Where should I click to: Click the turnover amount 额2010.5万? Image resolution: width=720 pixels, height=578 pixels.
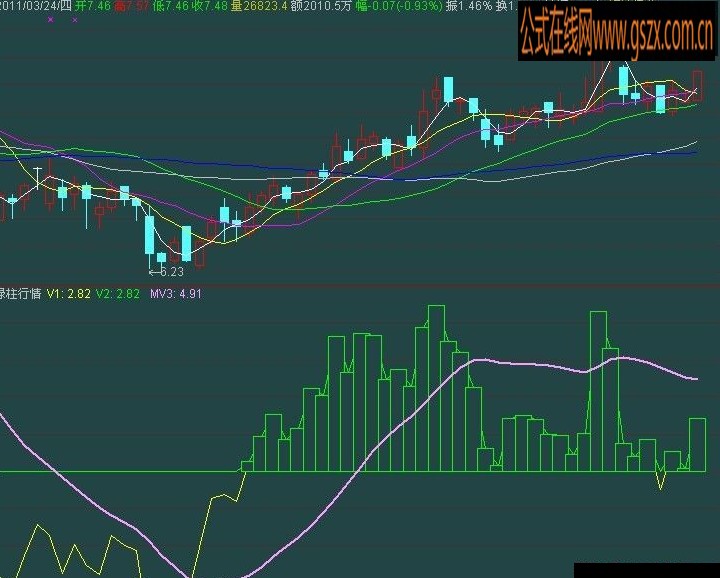[321, 6]
